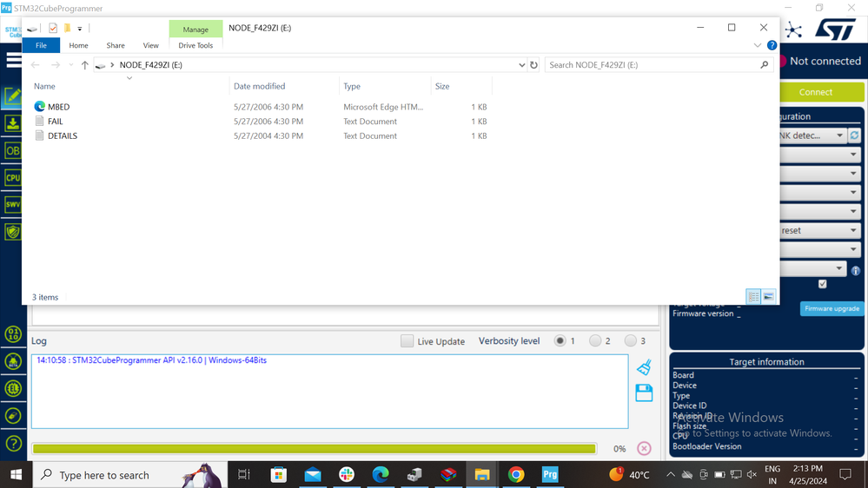Save the log with the floppy icon
The width and height of the screenshot is (868, 488).
(644, 393)
